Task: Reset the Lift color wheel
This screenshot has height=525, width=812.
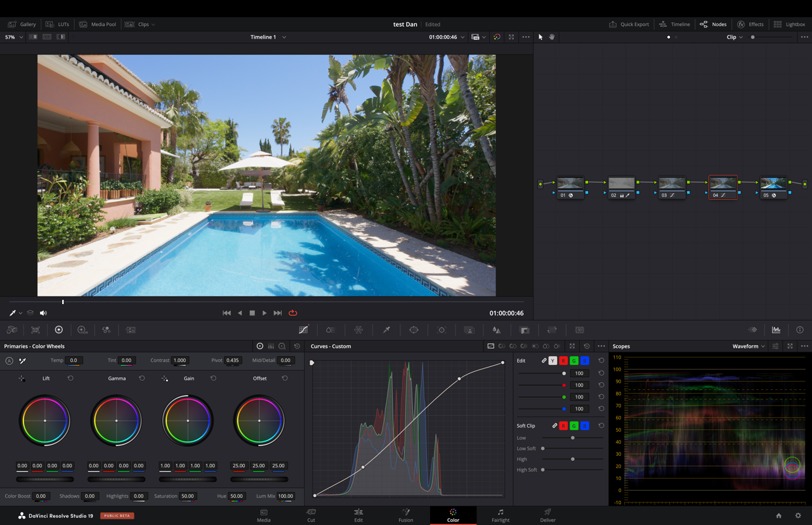Action: pos(70,378)
